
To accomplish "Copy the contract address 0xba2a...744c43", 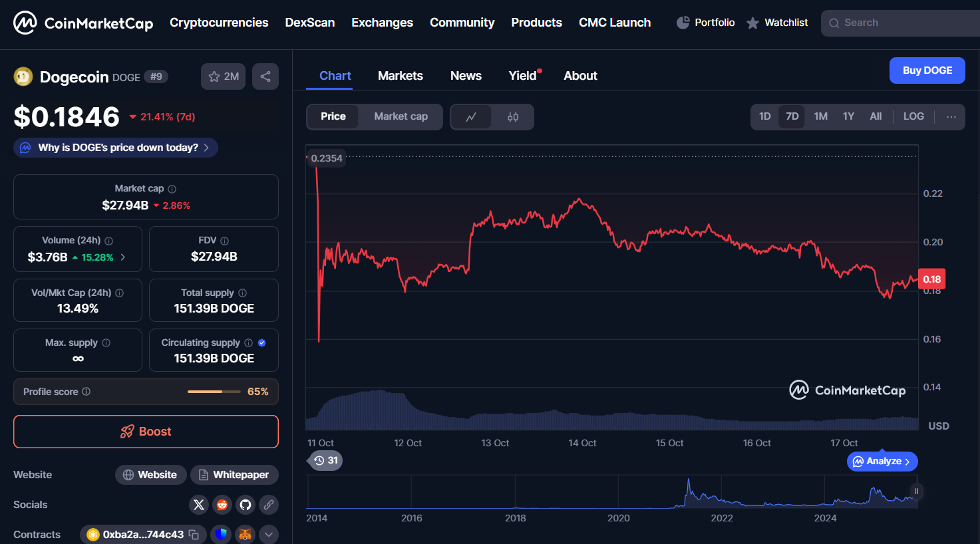I will [194, 535].
